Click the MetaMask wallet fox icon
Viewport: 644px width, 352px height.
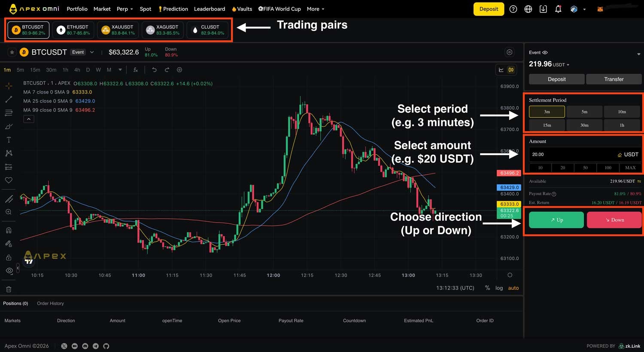tap(600, 9)
